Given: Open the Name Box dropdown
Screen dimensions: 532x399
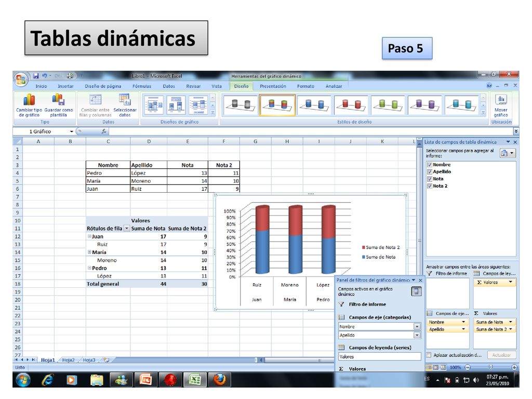Looking at the screenshot, I should pyautogui.click(x=72, y=131).
